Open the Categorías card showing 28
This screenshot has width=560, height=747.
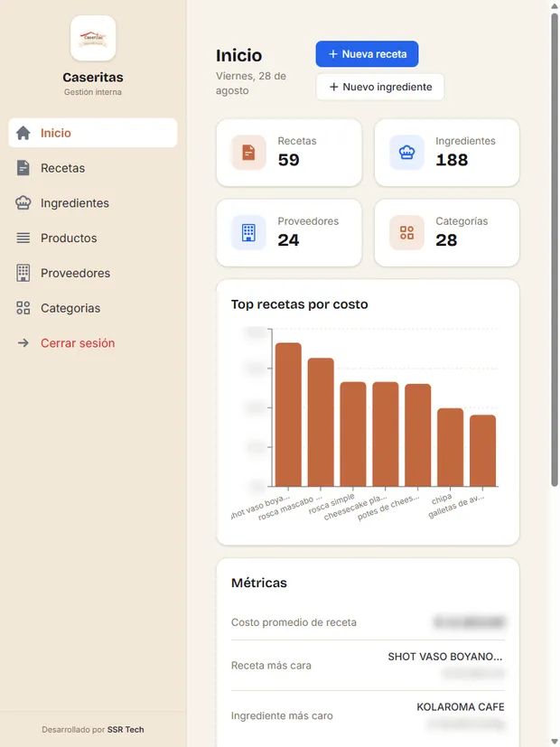[x=447, y=232]
